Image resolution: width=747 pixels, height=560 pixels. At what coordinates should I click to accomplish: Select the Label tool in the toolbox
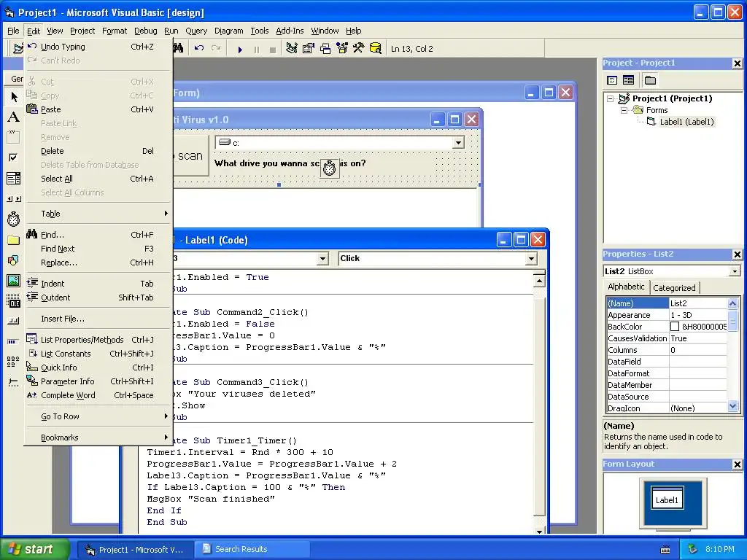point(14,117)
